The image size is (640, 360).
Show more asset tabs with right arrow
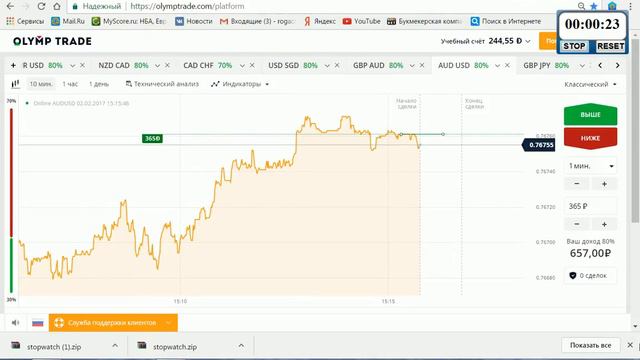pos(618,65)
